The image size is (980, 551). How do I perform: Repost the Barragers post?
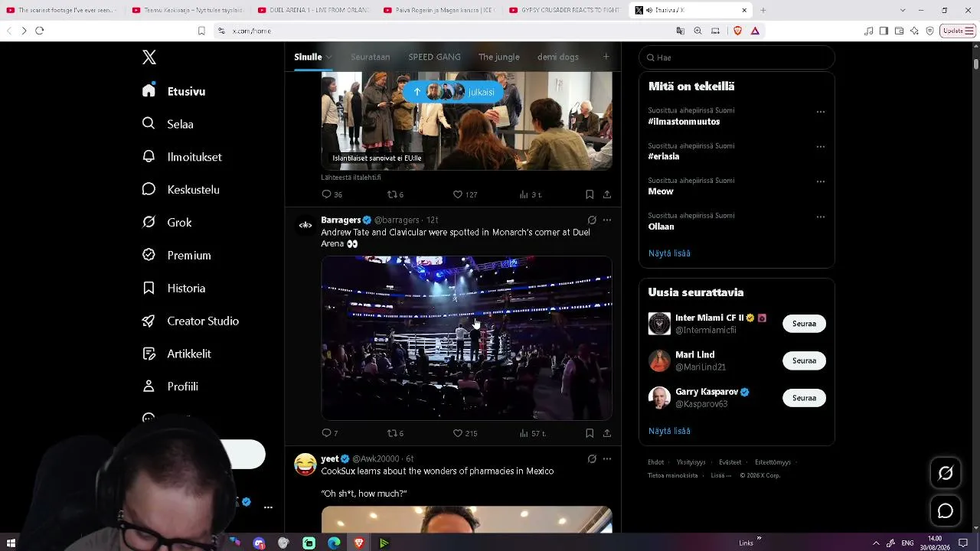click(395, 433)
